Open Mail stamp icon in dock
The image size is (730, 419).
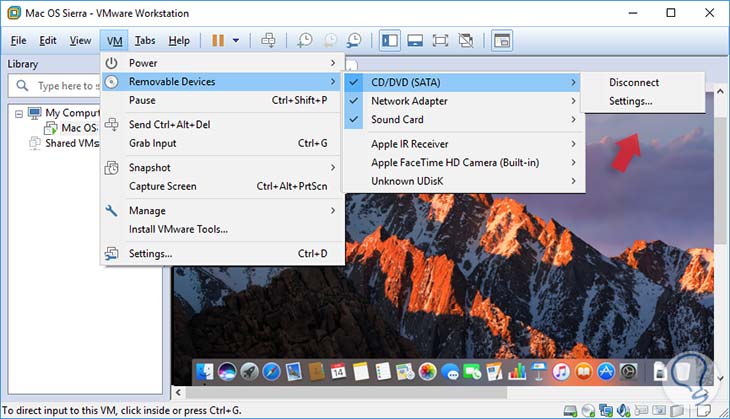(x=294, y=372)
